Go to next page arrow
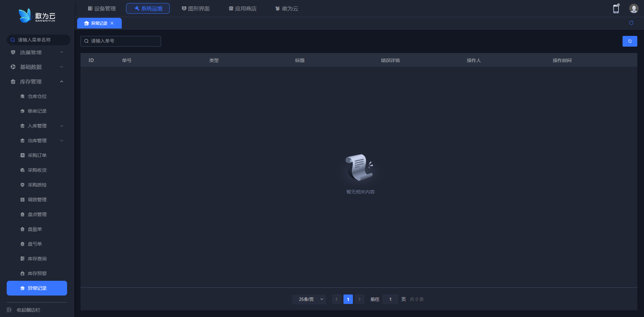Viewport: 644px width, 317px height. click(360, 299)
